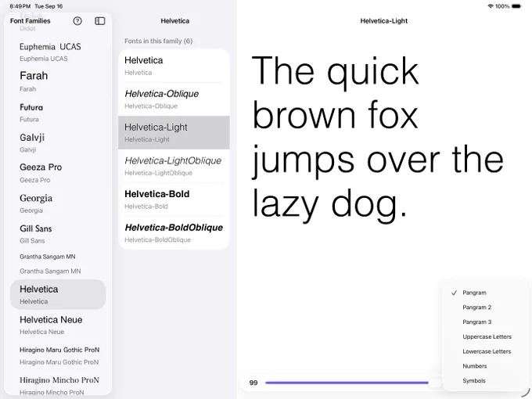Pick Pangram 3 sample text
Screen dimensions: 532x399
486,322
